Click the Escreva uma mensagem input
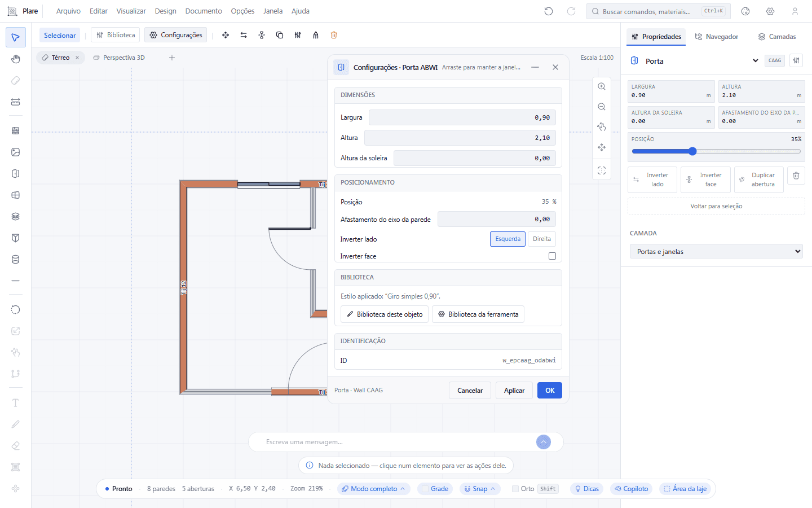 (x=398, y=442)
